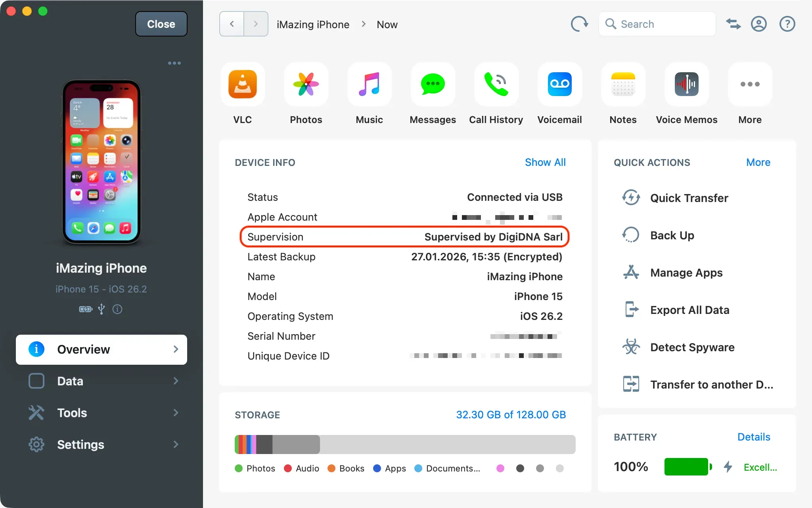Open the transfers arrows icon
812x508 pixels.
click(733, 24)
